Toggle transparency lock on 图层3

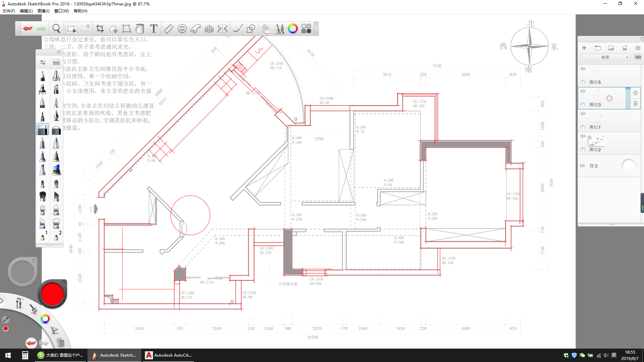[x=636, y=104]
